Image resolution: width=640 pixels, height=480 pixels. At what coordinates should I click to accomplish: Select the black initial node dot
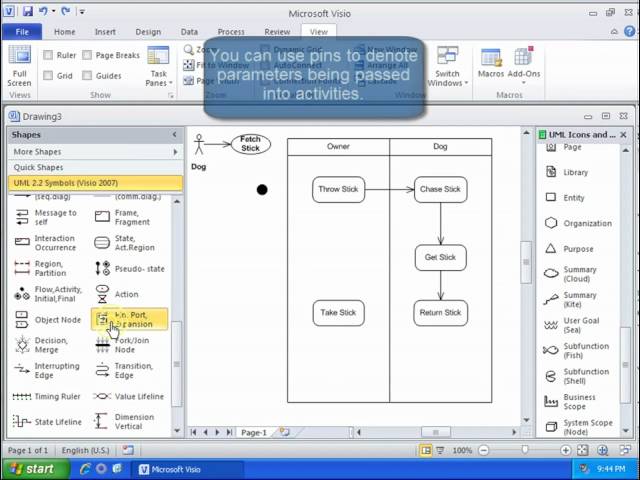pyautogui.click(x=262, y=189)
